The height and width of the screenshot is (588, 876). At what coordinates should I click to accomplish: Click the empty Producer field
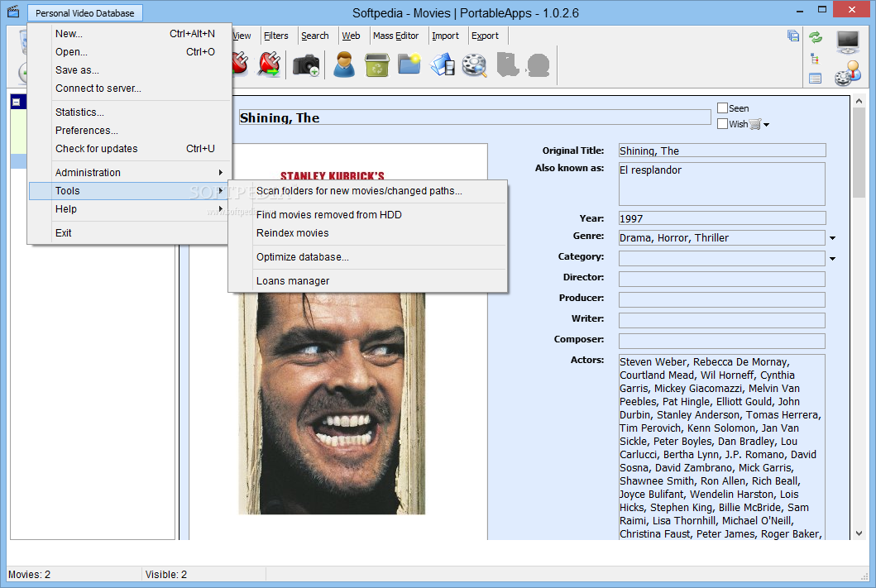(x=722, y=300)
